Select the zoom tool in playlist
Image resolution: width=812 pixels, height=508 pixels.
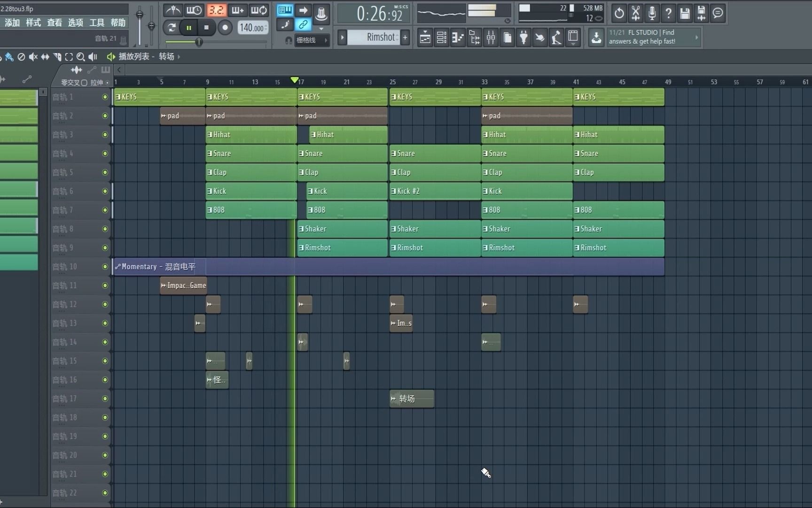click(x=80, y=56)
